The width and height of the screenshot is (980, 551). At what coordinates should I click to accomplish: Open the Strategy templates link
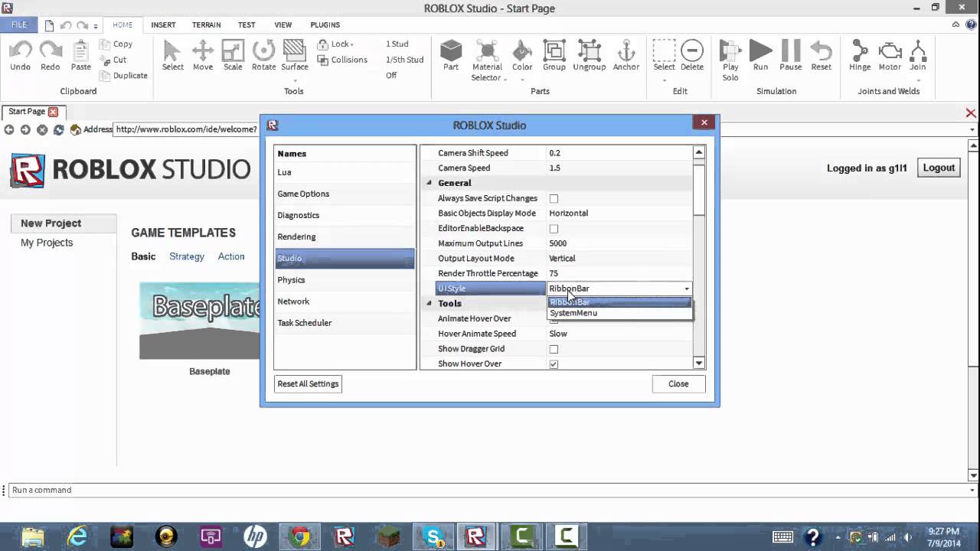click(x=187, y=256)
